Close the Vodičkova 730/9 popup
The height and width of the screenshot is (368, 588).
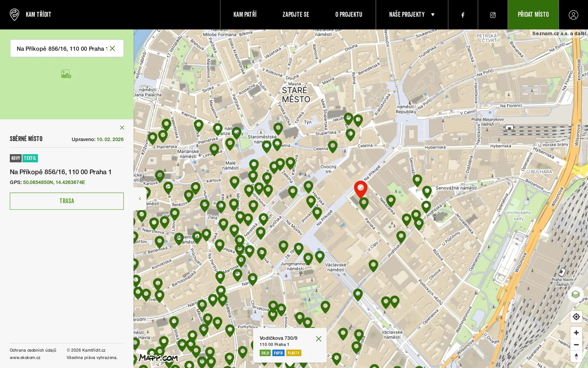pyautogui.click(x=319, y=339)
